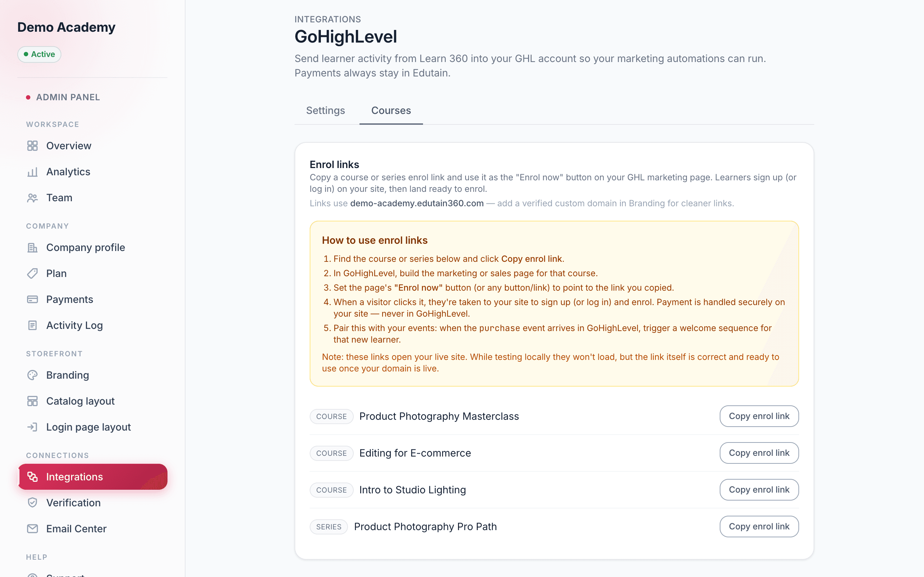Viewport: 924px width, 577px height.
Task: Click the Analytics bar chart icon
Action: [32, 172]
